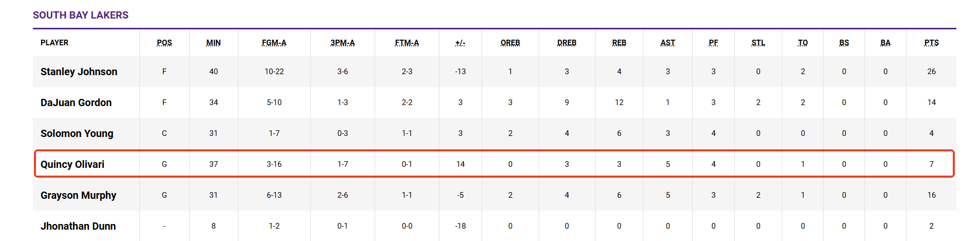
Task: Click the DREB column header
Action: tap(567, 43)
